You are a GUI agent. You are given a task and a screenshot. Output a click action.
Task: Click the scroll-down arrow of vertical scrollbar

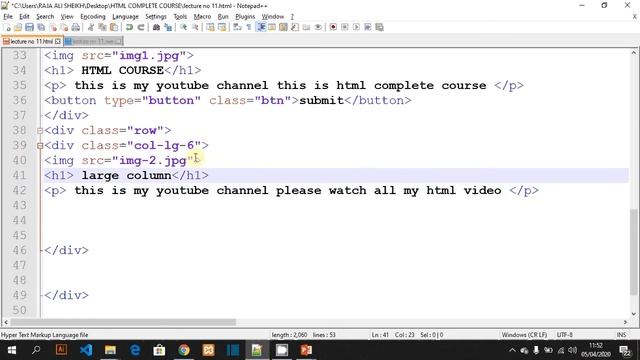pos(633,314)
